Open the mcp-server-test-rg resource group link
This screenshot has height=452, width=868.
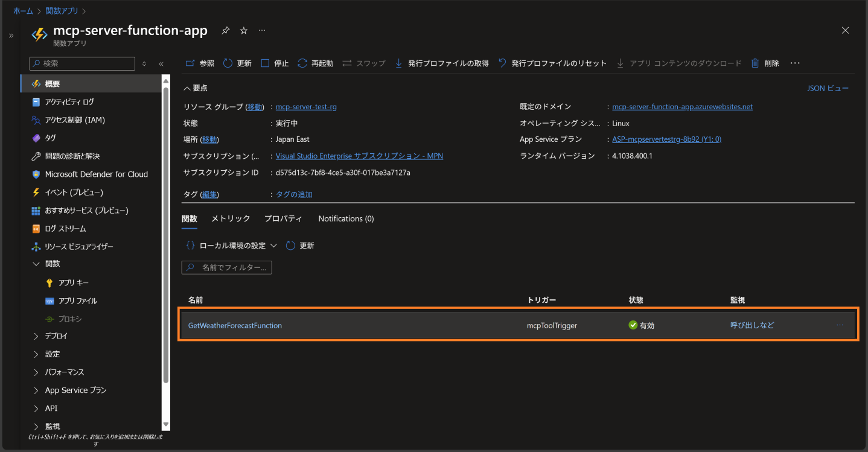click(x=306, y=107)
